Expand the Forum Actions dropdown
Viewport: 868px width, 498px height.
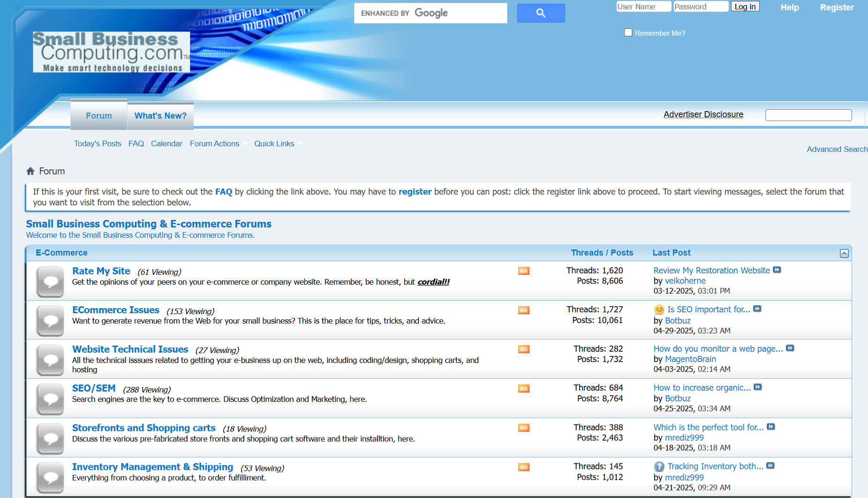(x=219, y=143)
